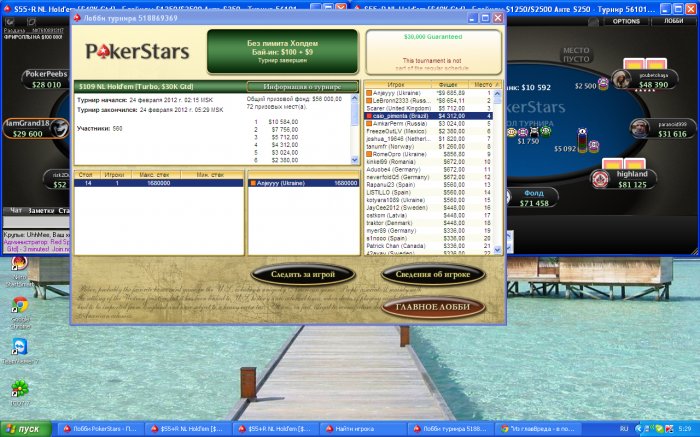
Task: Click youbetchaga's avatar at the right table
Action: [621, 79]
